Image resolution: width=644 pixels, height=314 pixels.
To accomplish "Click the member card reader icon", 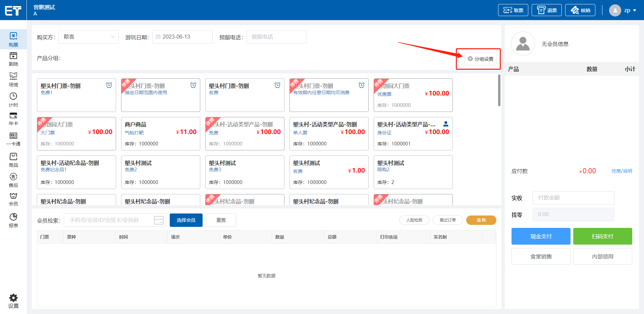I will click(x=159, y=220).
